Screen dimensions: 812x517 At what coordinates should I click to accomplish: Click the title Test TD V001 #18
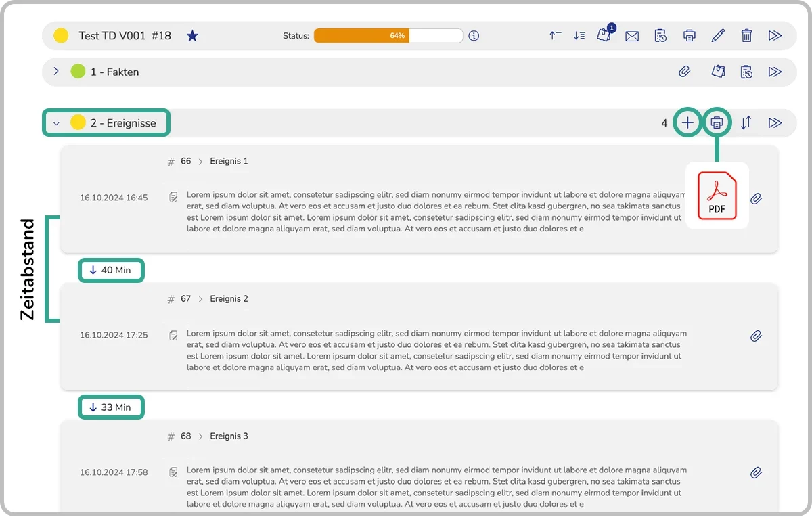(125, 36)
